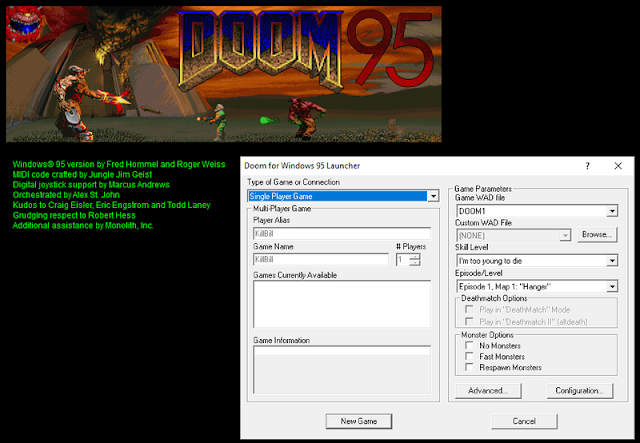Image resolution: width=640 pixels, height=443 pixels.
Task: Click the question mark help icon
Action: tap(587, 166)
